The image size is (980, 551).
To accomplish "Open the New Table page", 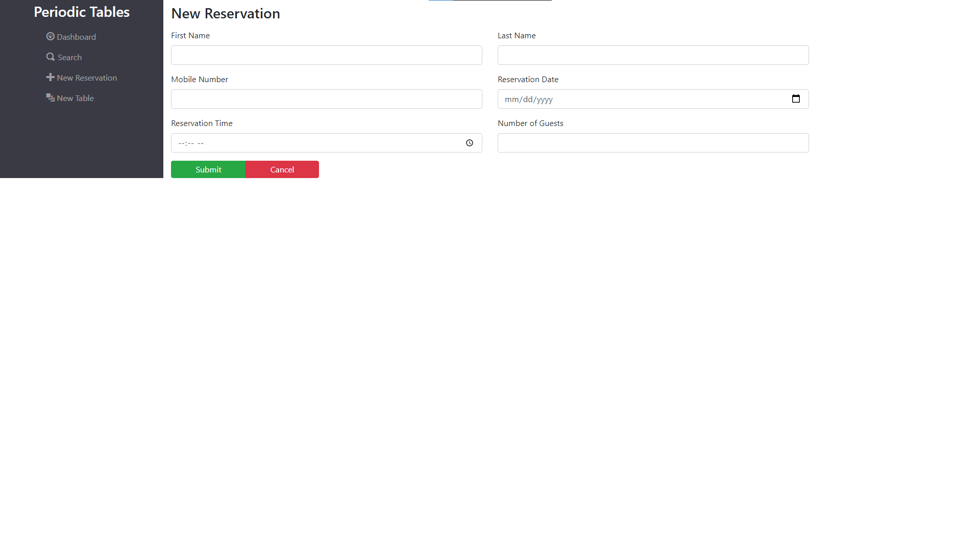I will coord(75,97).
